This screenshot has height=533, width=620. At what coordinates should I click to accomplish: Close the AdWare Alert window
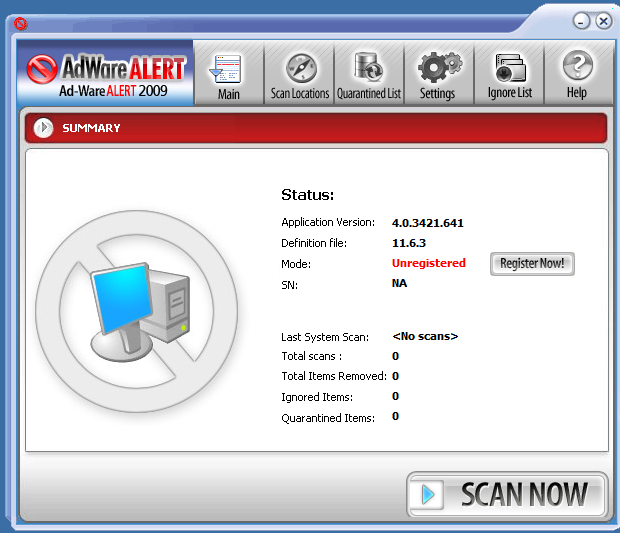pos(604,21)
